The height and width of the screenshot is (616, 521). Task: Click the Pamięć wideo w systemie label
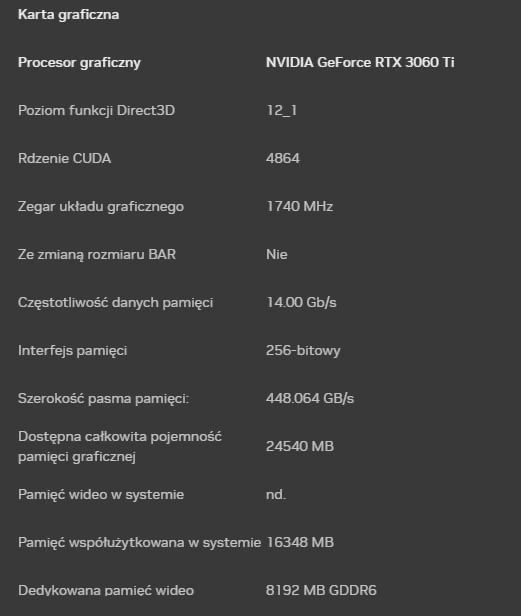(101, 494)
